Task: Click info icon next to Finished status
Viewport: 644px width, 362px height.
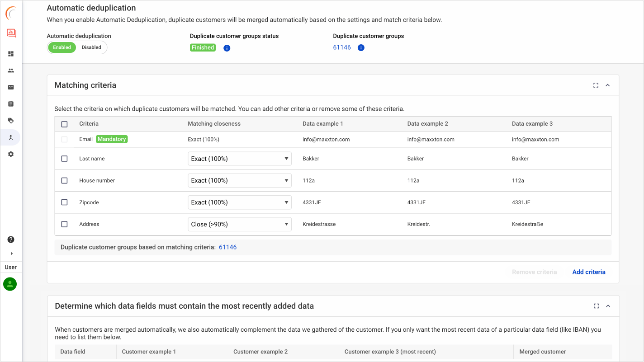Action: (x=227, y=48)
